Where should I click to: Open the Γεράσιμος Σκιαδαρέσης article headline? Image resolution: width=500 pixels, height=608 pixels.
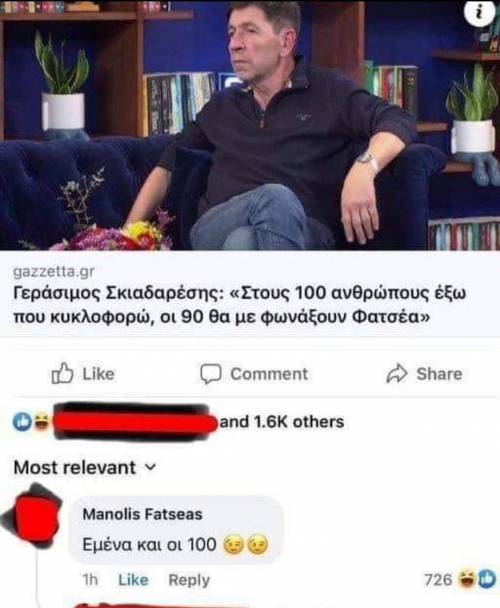(x=239, y=305)
